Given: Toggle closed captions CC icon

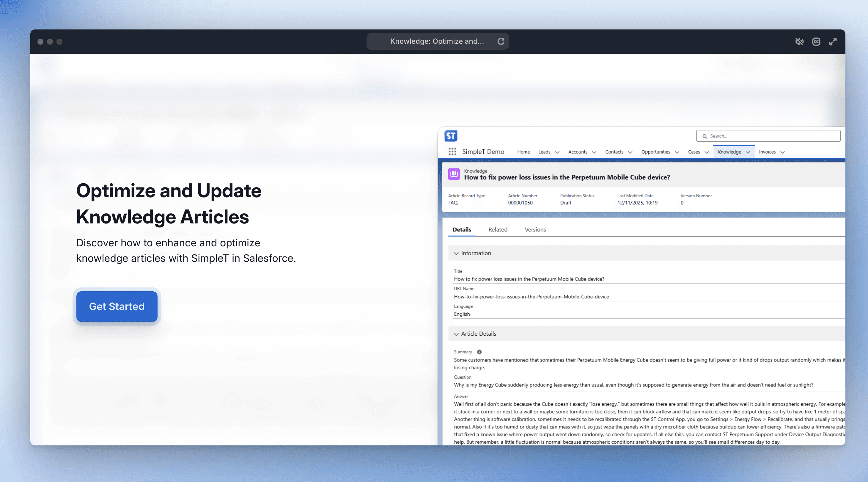Looking at the screenshot, I should [x=816, y=41].
